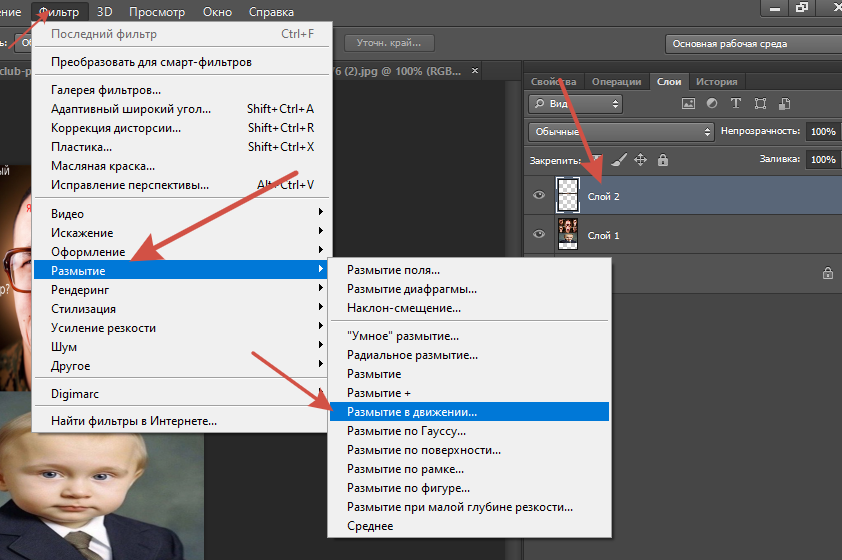Click the lock image pixels brush icon

coord(618,160)
